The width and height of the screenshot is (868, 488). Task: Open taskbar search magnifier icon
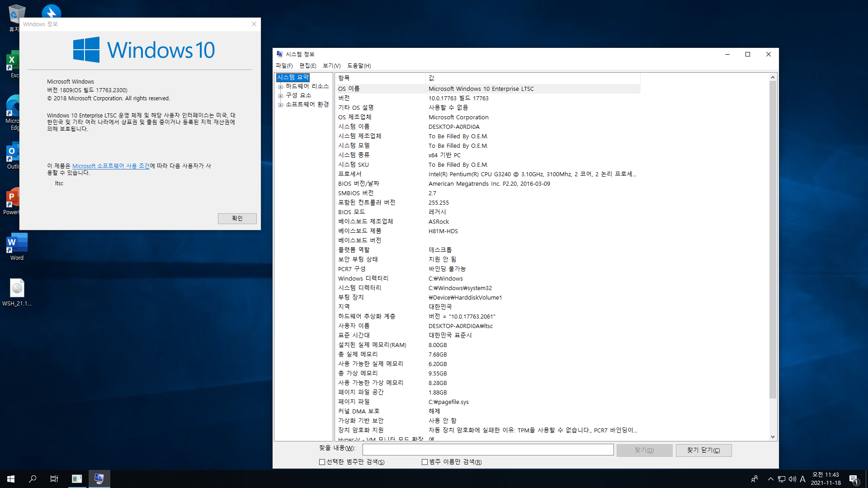pyautogui.click(x=33, y=479)
